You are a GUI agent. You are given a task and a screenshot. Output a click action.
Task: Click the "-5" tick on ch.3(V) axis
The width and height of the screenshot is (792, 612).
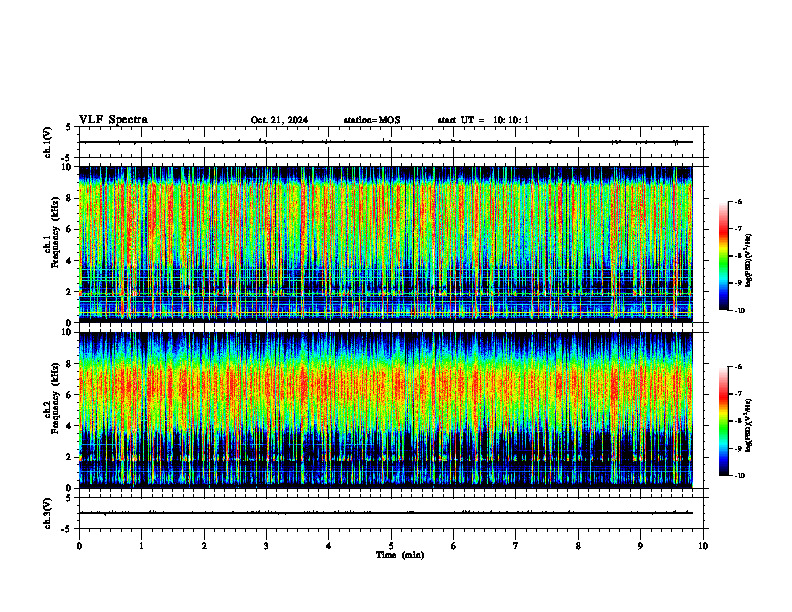point(68,529)
